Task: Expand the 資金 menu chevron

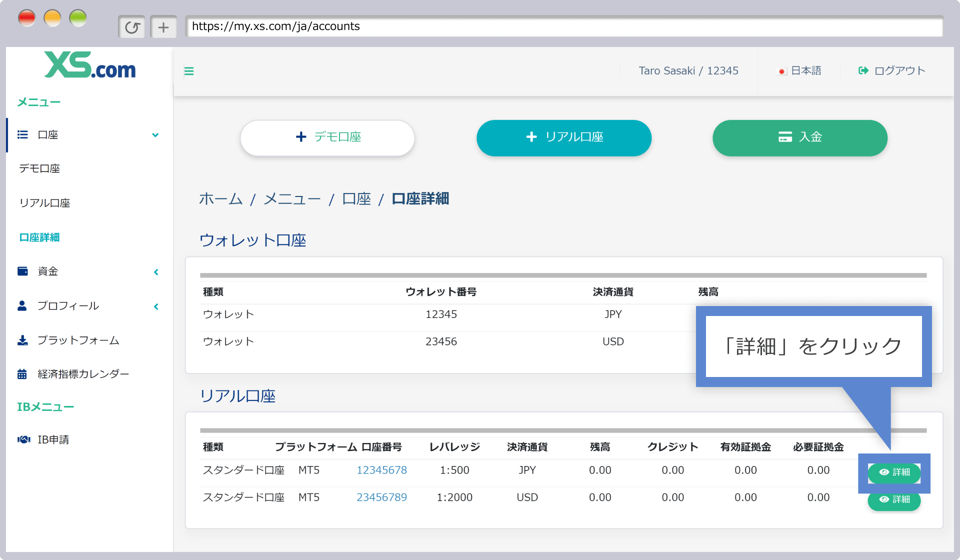Action: [156, 272]
